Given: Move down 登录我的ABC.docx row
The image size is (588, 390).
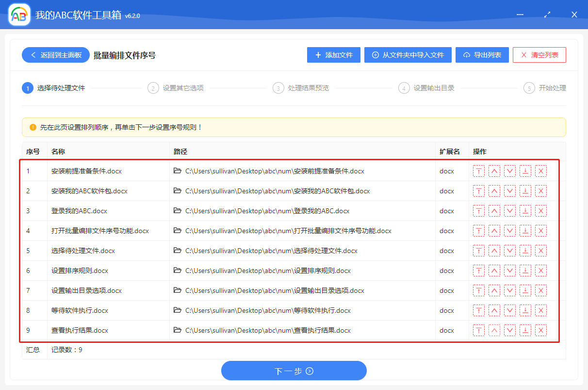Looking at the screenshot, I should (510, 211).
